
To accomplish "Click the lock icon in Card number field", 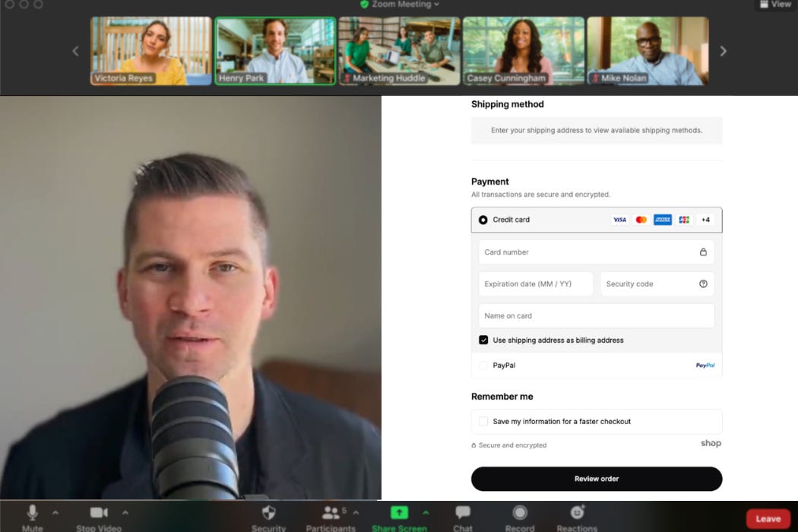I will (703, 252).
